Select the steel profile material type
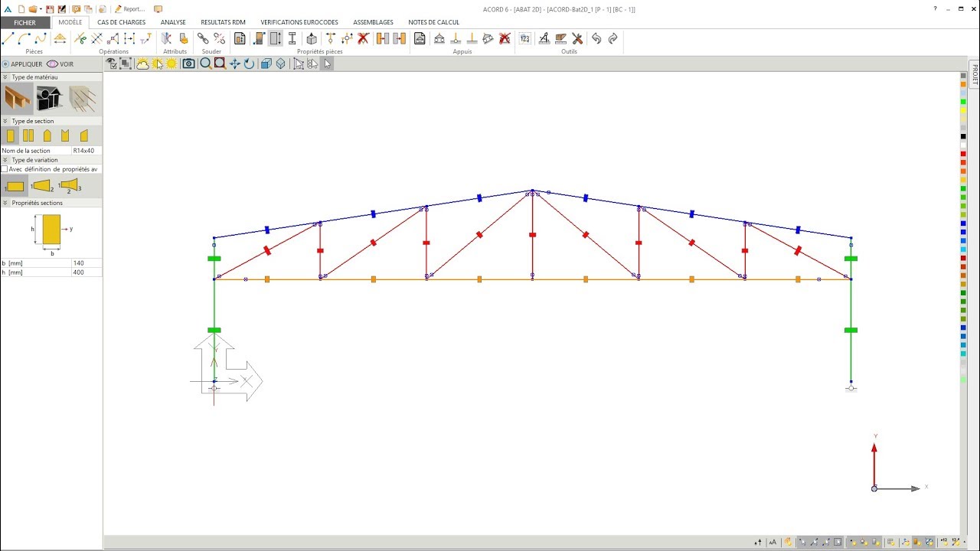The image size is (980, 551). (x=50, y=98)
